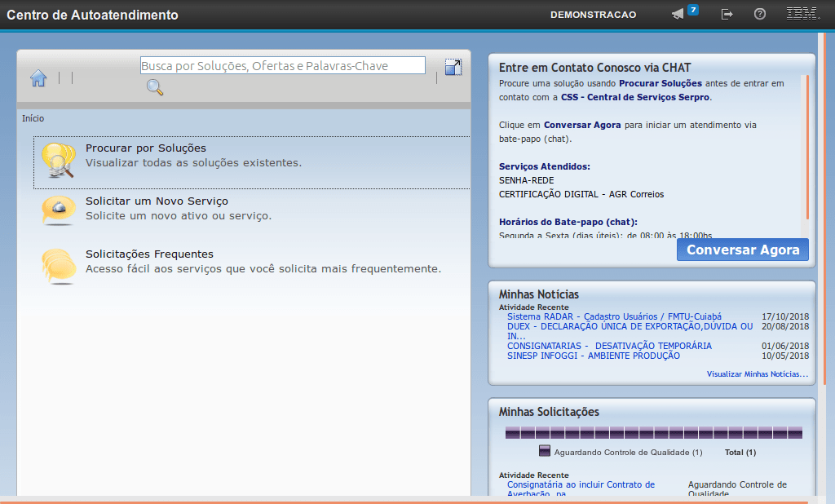Screen dimensions: 835x504
Task: Click the 01/06/2018 news date
Action: (785, 346)
